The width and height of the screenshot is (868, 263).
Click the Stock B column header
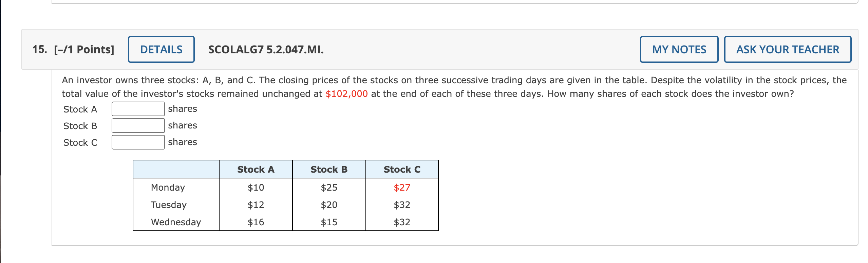click(x=328, y=169)
